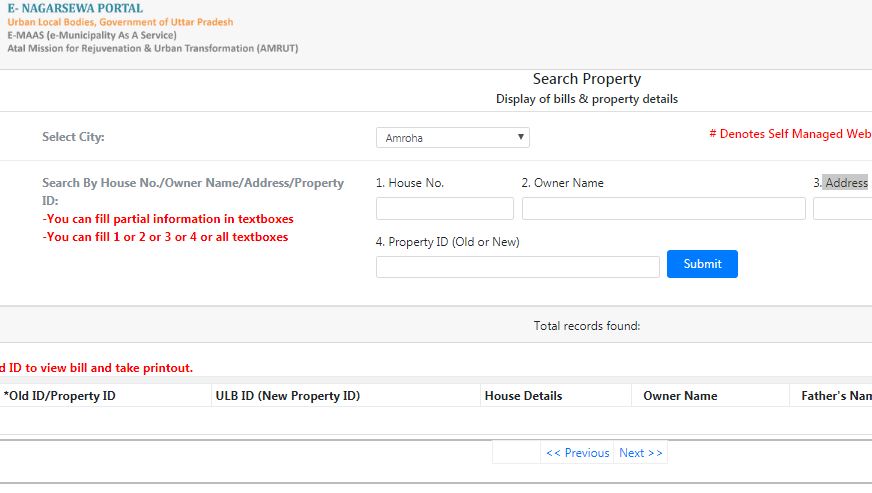Select the House Details column header
The height and width of the screenshot is (493, 872).
pos(523,396)
